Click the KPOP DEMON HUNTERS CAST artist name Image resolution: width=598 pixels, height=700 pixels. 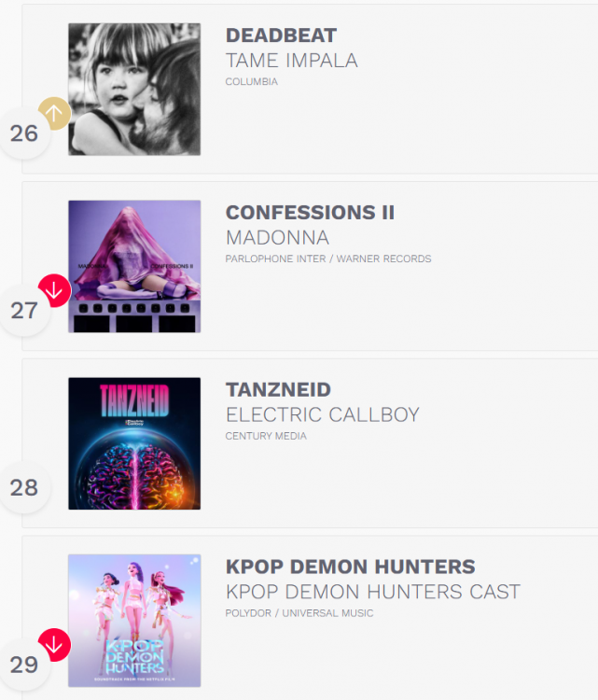coord(373,592)
